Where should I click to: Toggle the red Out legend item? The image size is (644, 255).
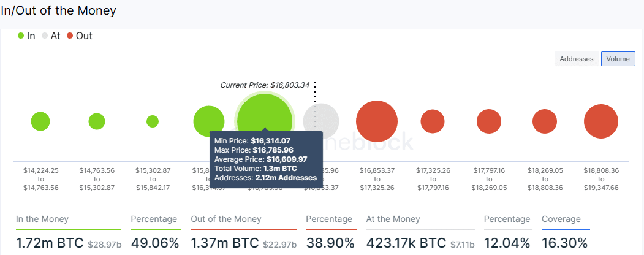pos(79,36)
